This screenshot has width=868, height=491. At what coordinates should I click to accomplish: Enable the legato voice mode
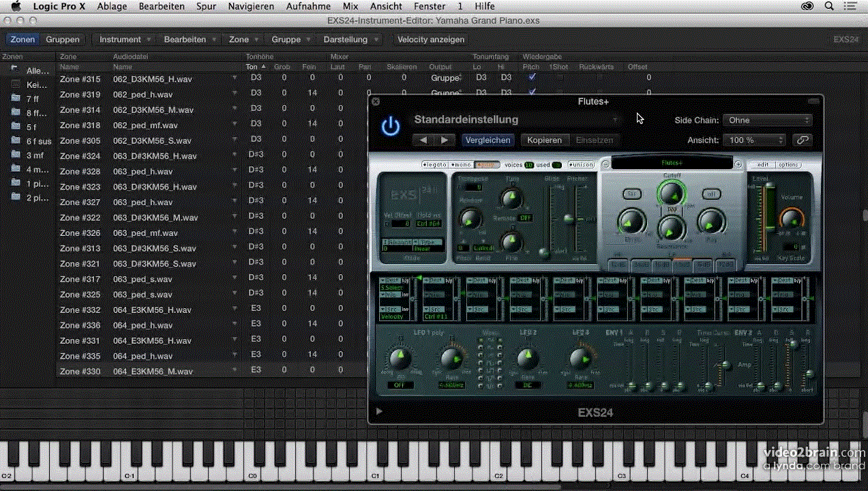[434, 164]
